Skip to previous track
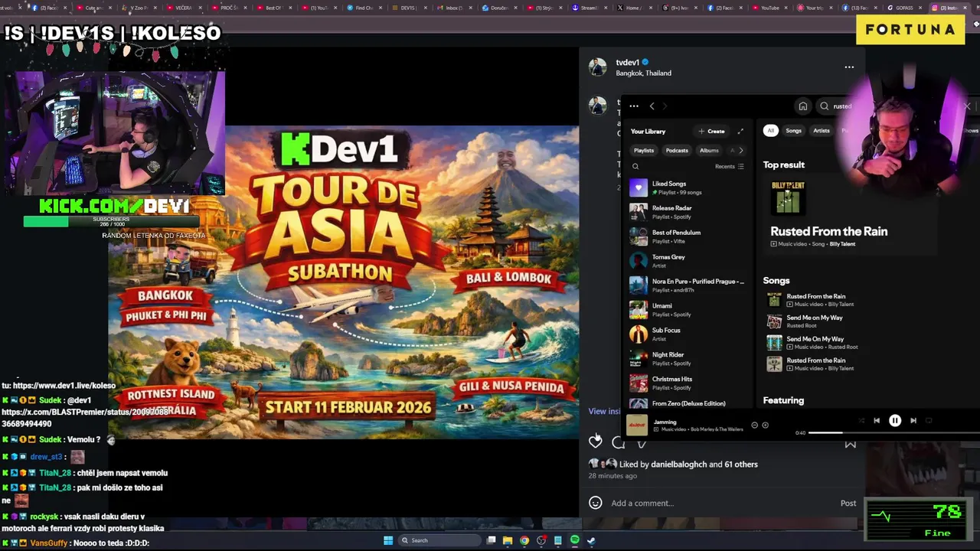Screen dimensions: 980x551 pyautogui.click(x=877, y=420)
